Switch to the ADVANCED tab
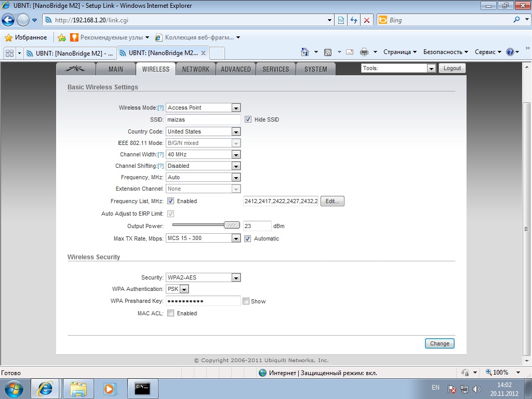The height and width of the screenshot is (399, 532). [x=236, y=69]
